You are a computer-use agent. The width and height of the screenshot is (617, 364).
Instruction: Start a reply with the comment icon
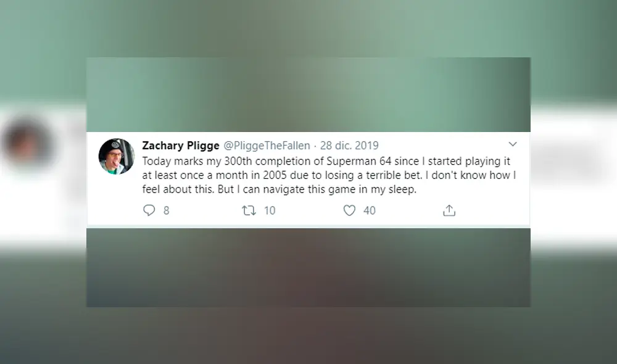[x=148, y=210]
